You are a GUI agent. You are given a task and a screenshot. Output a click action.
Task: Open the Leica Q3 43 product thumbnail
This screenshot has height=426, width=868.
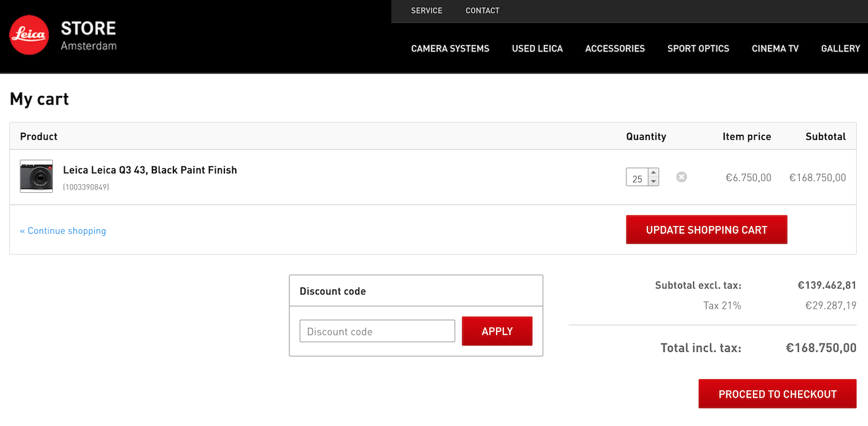[x=36, y=176]
